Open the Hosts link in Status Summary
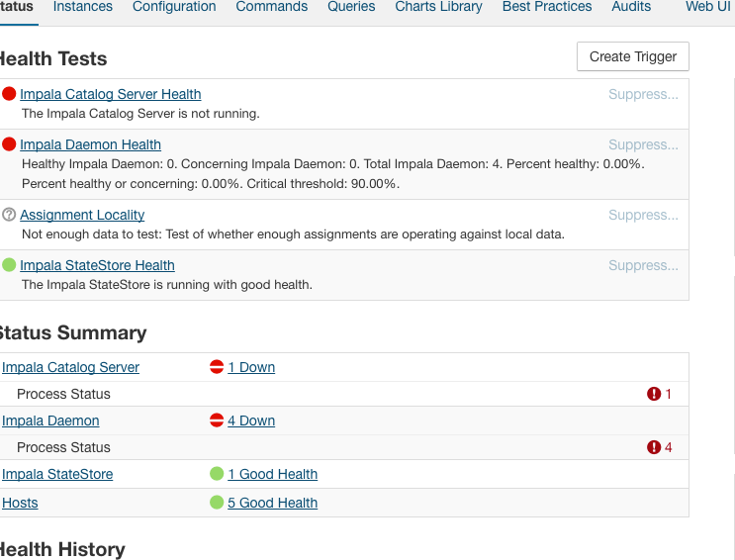 [20, 503]
